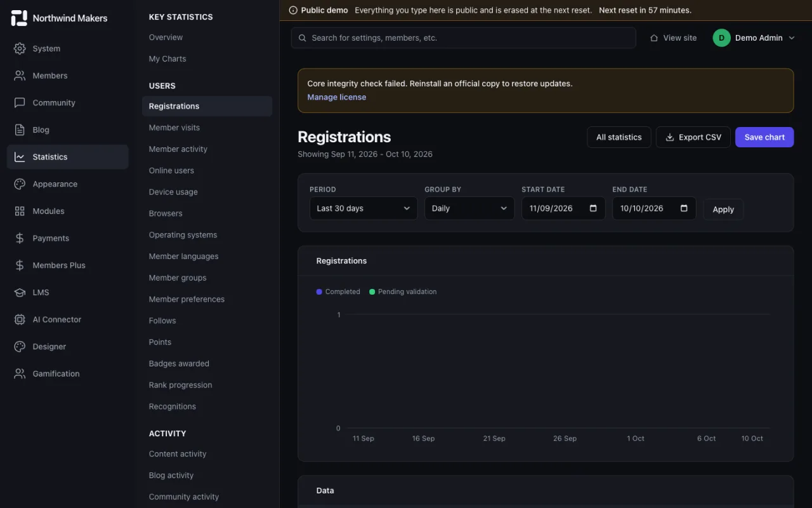This screenshot has width=812, height=508.
Task: Open System via its gear icon
Action: (x=20, y=48)
